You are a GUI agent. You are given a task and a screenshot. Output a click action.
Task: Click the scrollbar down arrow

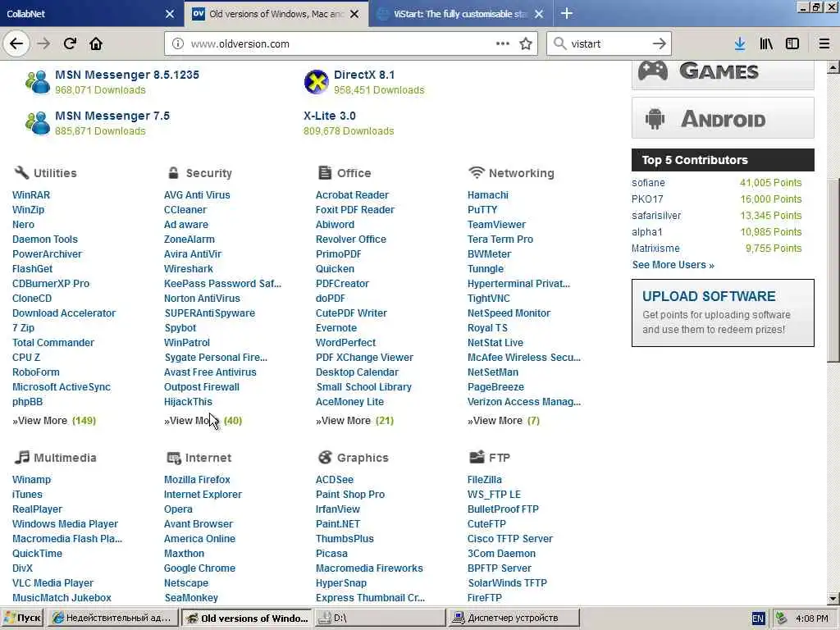[833, 599]
